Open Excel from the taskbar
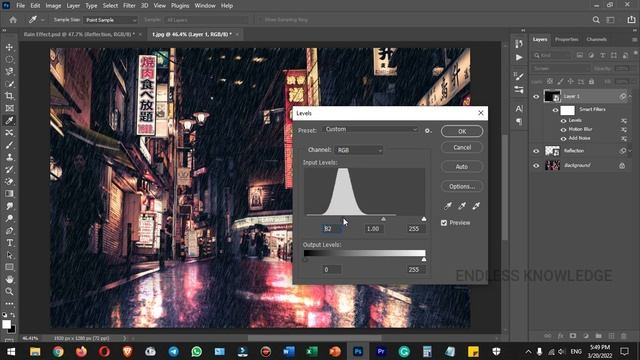Screen dimensions: 640x360 [x=312, y=351]
